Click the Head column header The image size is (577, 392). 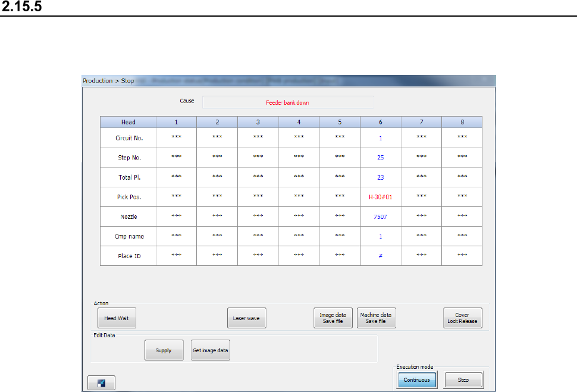click(x=128, y=122)
